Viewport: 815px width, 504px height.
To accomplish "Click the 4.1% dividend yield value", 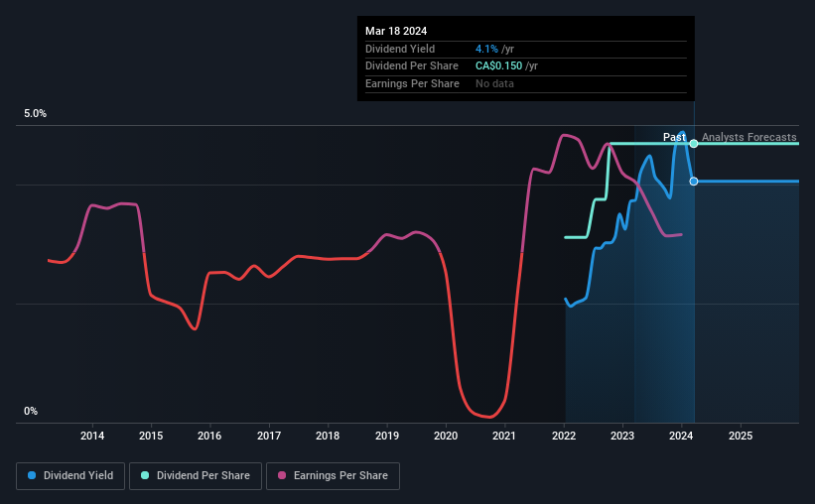I will pyautogui.click(x=486, y=49).
